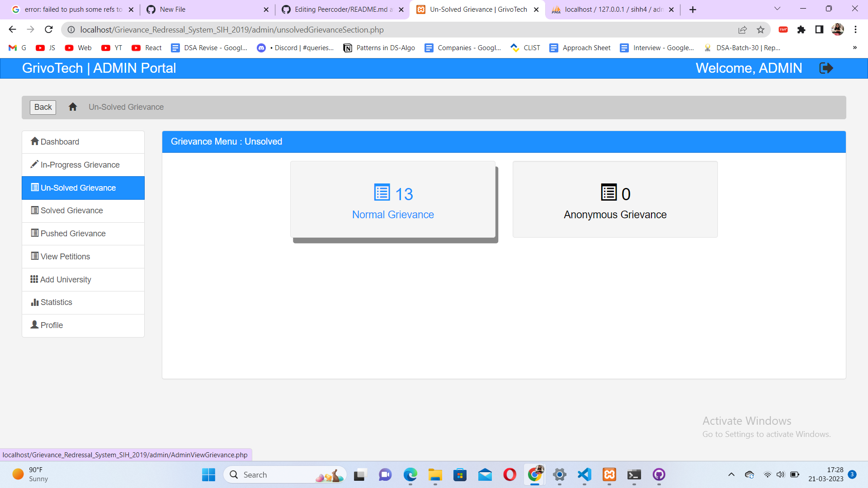Screen dimensions: 868x488
Task: Click the Normal Grievance card showing 13
Action: tap(393, 200)
